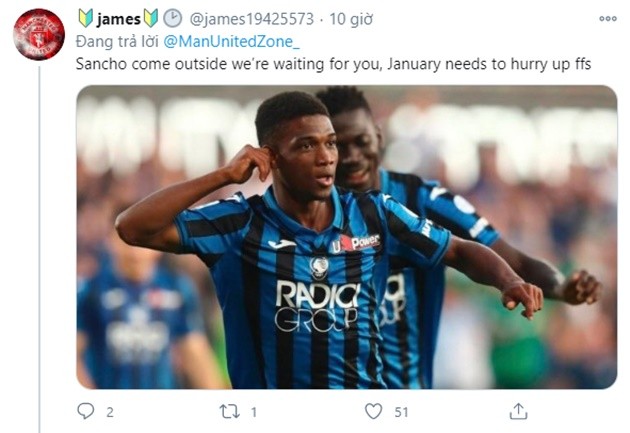Click the retweet count number 1
This screenshot has width=630, height=433.
coord(254,412)
